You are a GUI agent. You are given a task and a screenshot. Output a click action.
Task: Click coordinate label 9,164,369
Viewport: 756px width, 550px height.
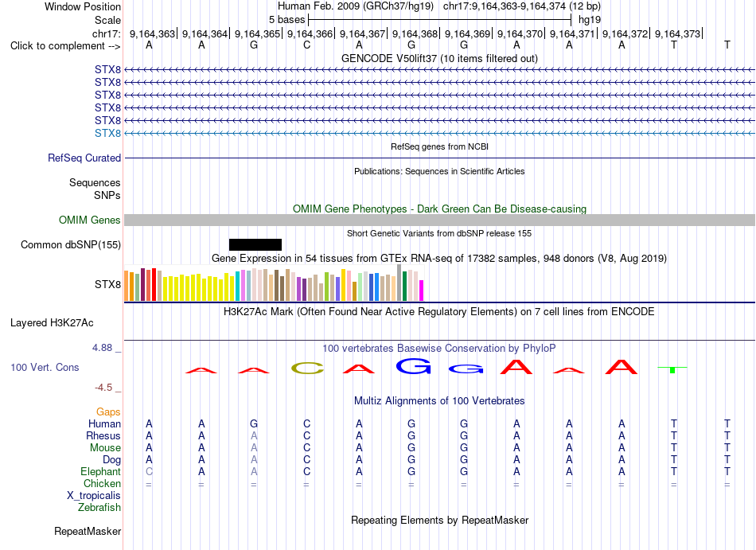click(467, 33)
